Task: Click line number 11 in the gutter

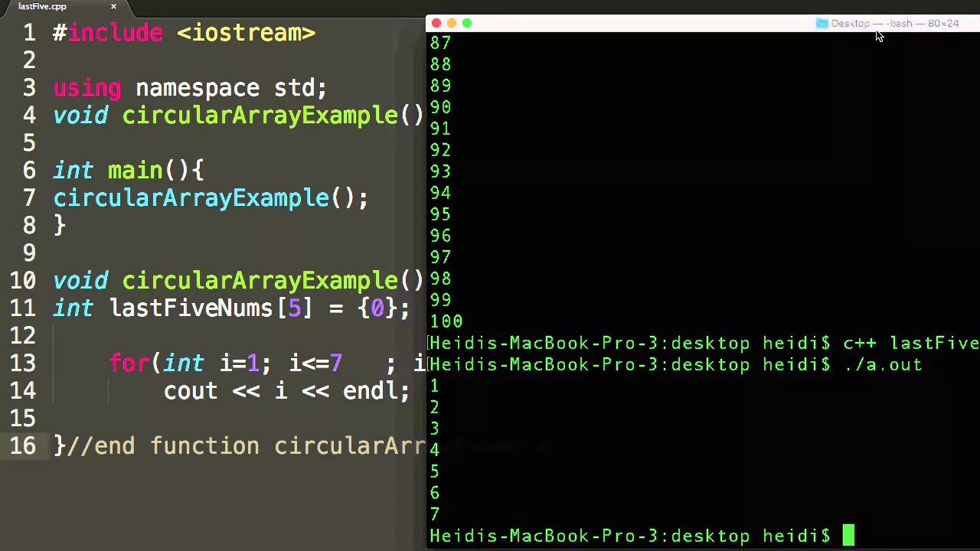Action: click(x=22, y=308)
